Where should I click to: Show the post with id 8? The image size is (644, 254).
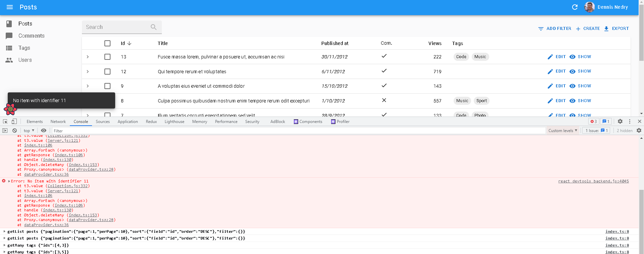(x=580, y=101)
